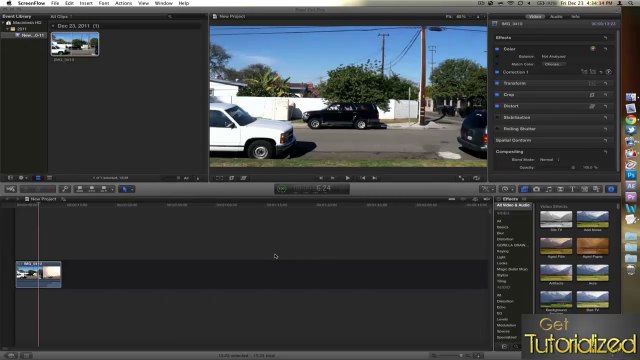This screenshot has width=640, height=360.
Task: Open the viewer Fit zoom dropdown
Action: [458, 17]
